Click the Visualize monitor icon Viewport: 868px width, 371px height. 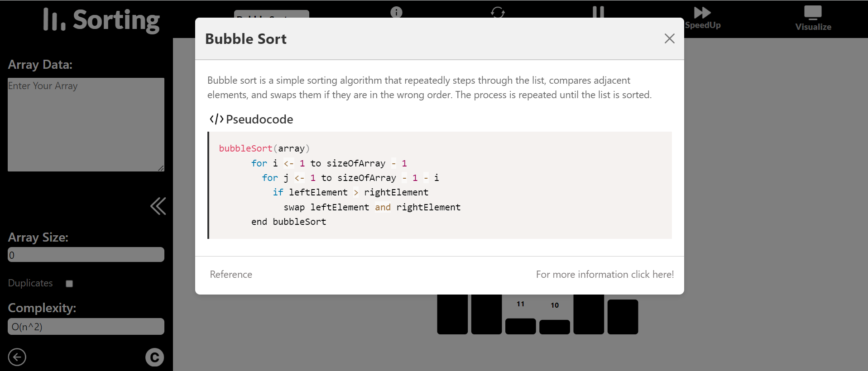tap(813, 13)
